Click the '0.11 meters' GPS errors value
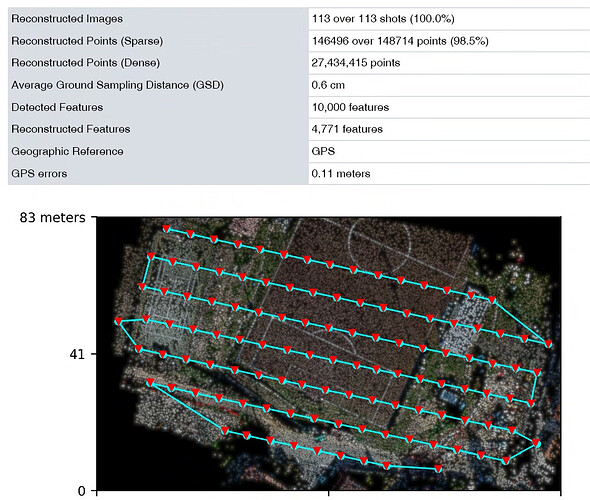This screenshot has width=590, height=500. coord(341,173)
